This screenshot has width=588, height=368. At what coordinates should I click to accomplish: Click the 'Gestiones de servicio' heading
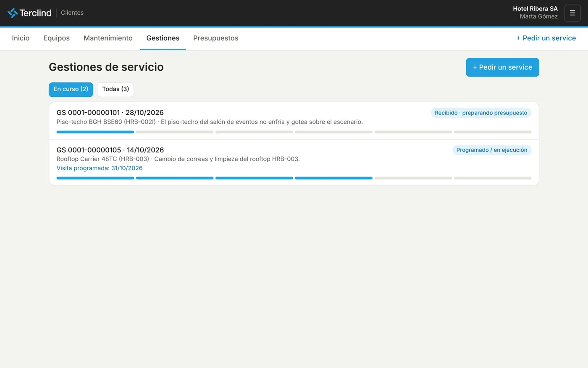tap(106, 67)
